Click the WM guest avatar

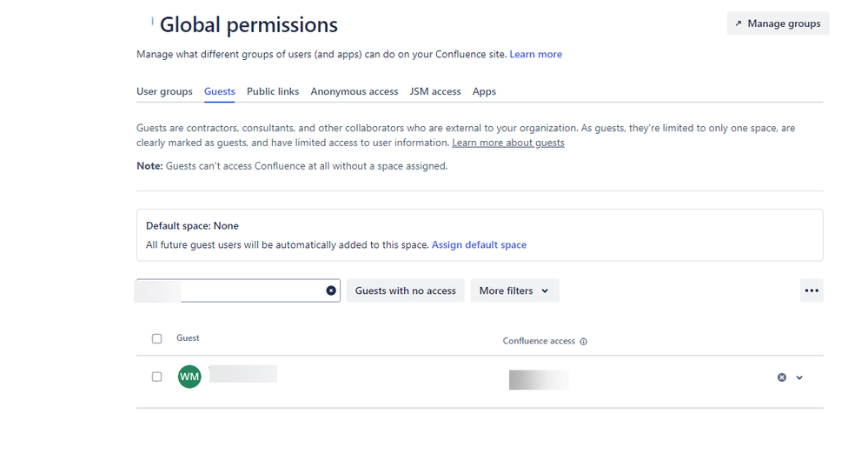pyautogui.click(x=189, y=377)
